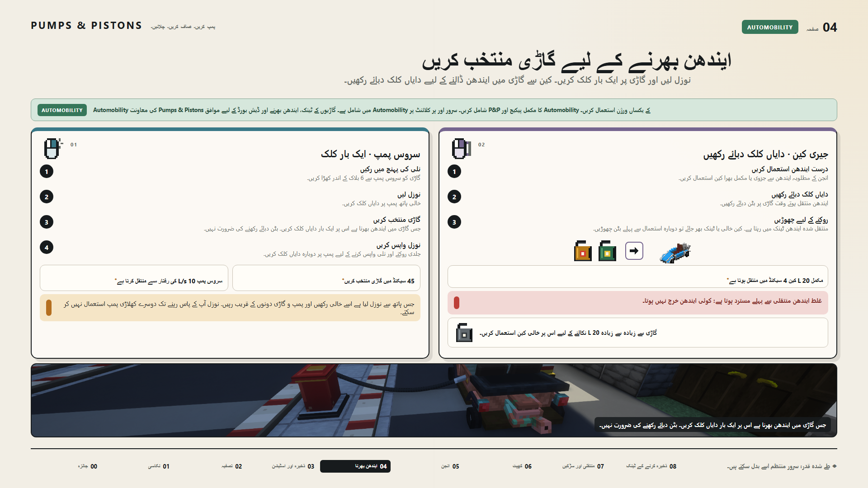Click the empty gray jerry can icon
The width and height of the screenshot is (868, 488).
(x=464, y=333)
